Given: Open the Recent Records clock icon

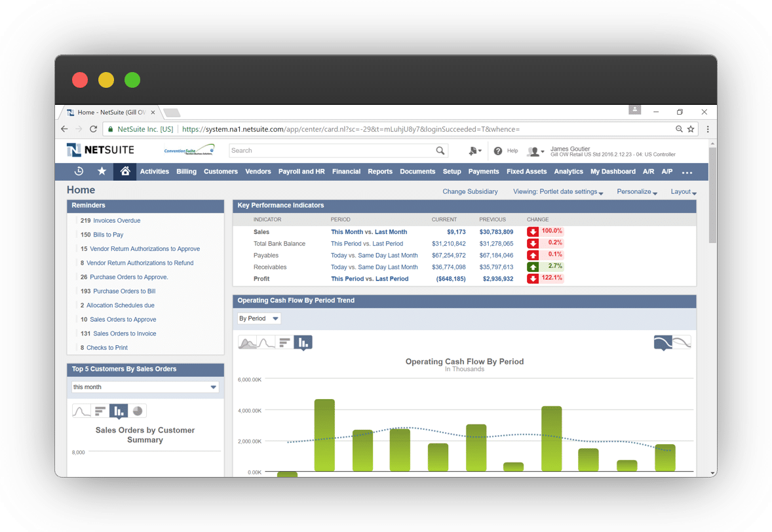Looking at the screenshot, I should (x=79, y=172).
